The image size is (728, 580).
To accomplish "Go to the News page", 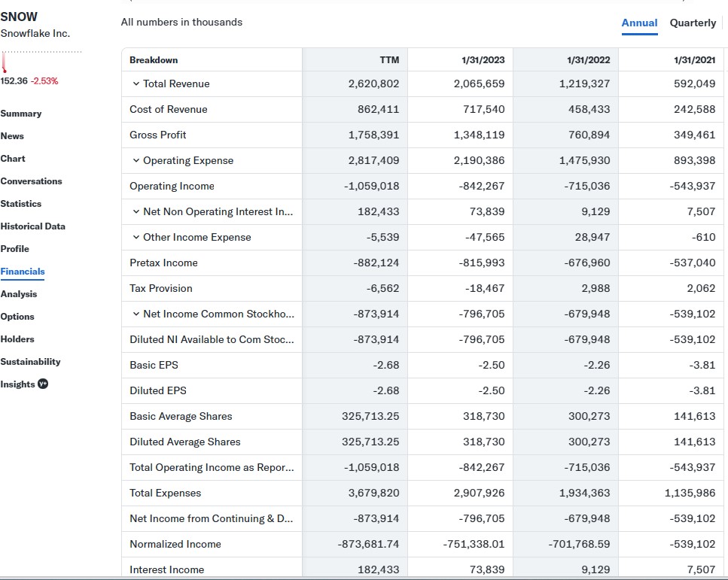I will (12, 136).
